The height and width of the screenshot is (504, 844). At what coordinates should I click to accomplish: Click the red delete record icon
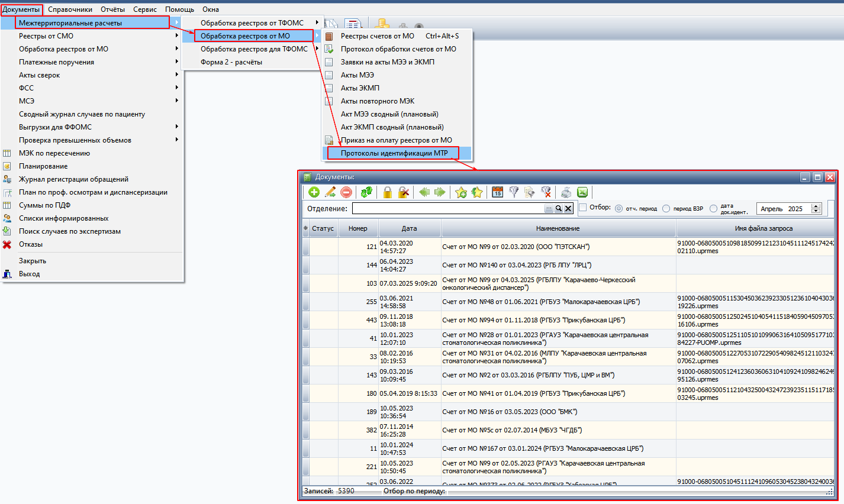click(x=347, y=192)
